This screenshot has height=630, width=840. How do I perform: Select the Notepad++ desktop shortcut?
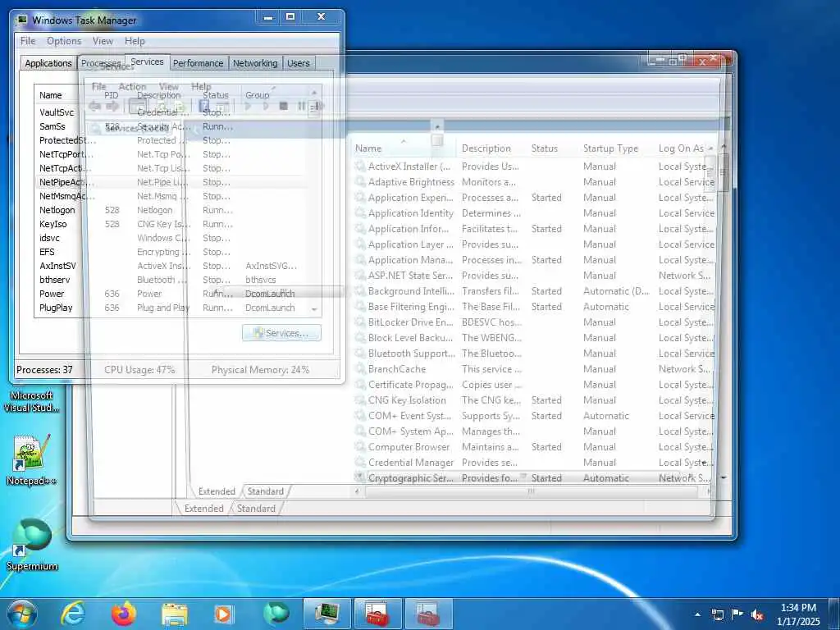(x=32, y=460)
